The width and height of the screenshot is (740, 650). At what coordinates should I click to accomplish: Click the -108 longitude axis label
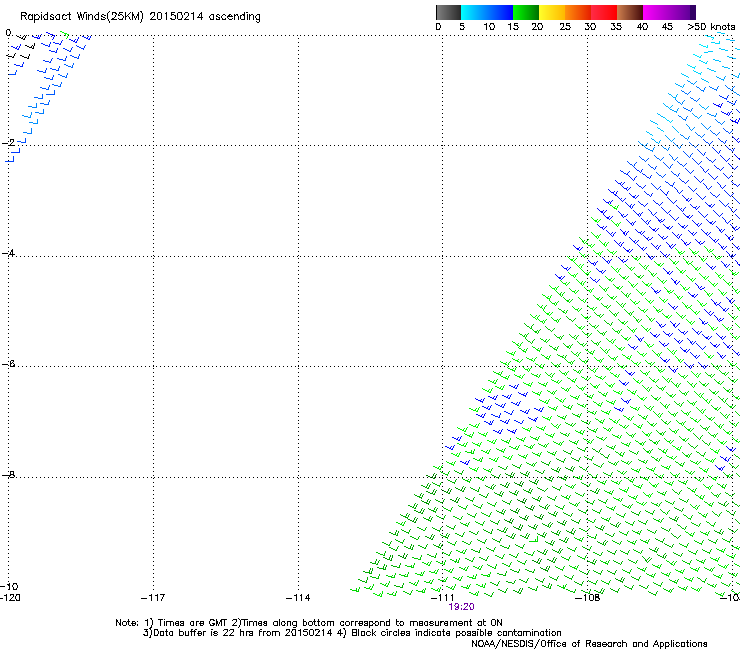click(588, 598)
